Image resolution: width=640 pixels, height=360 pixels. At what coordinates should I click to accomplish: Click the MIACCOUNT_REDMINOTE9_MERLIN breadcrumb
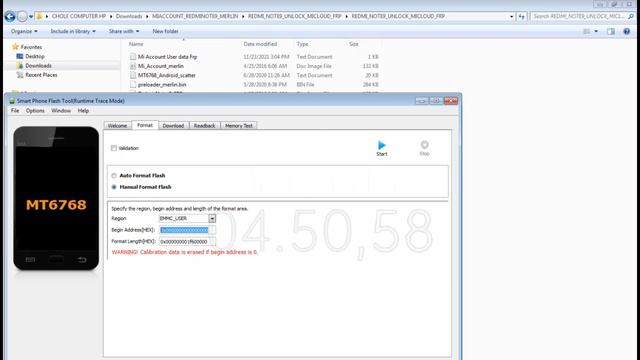(x=195, y=16)
